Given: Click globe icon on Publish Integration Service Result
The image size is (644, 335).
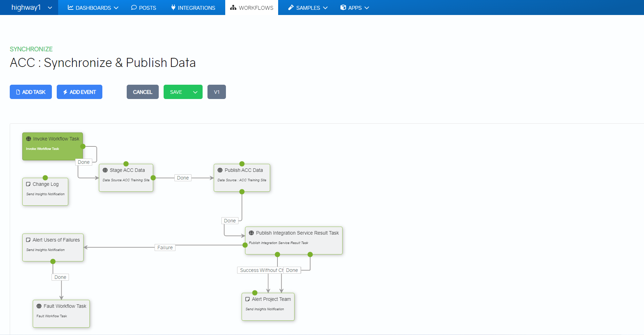Looking at the screenshot, I should pos(251,233).
